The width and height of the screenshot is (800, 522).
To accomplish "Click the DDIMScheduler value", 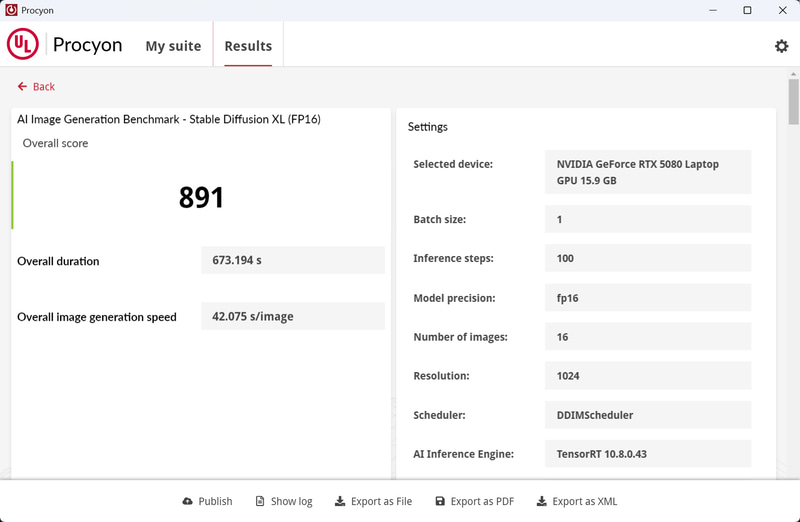I will click(x=648, y=415).
